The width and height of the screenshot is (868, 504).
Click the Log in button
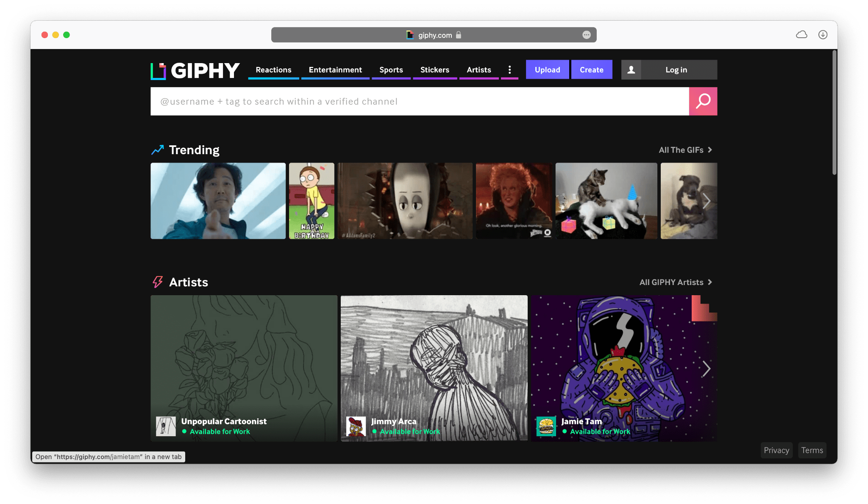tap(676, 69)
